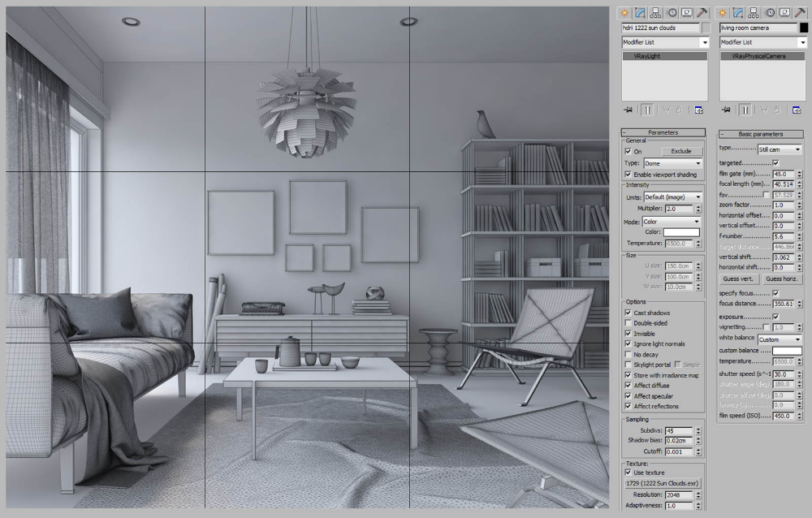Open Display tab in the VRayPhysicalCamera command panel
812x518 pixels.
click(x=785, y=13)
